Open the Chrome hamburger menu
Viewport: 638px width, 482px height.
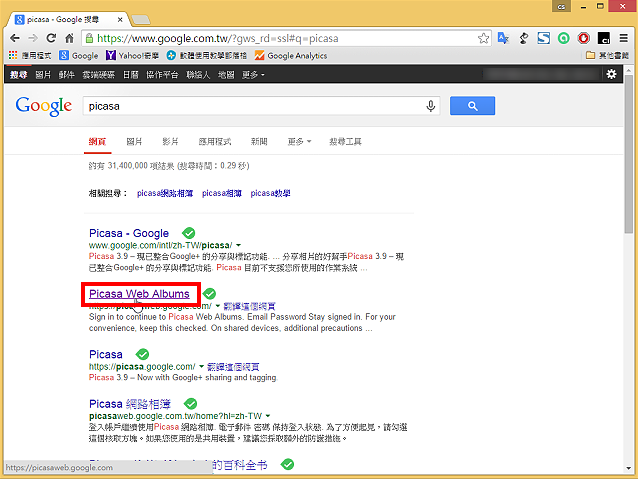click(x=624, y=38)
